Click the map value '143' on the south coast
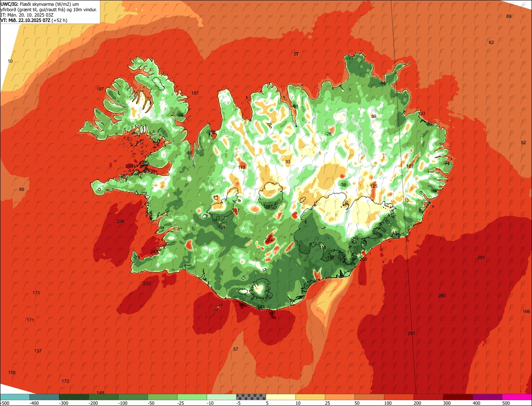532x406 pixels. click(x=261, y=308)
